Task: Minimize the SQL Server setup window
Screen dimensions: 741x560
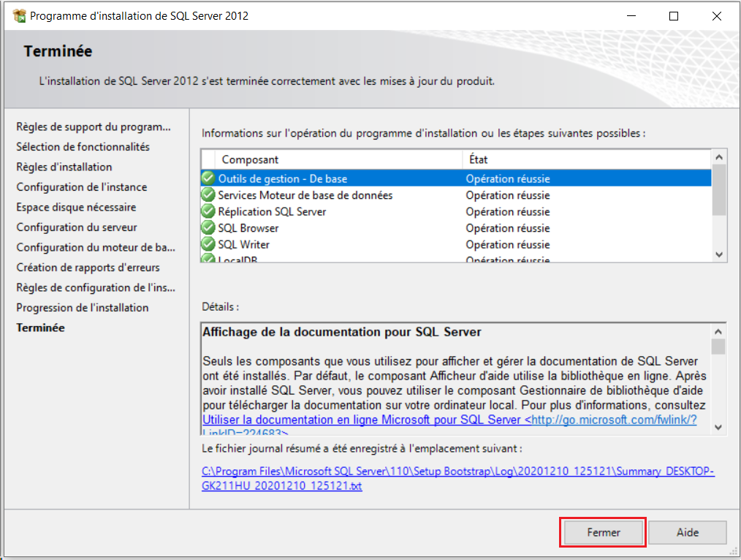Action: coord(631,15)
